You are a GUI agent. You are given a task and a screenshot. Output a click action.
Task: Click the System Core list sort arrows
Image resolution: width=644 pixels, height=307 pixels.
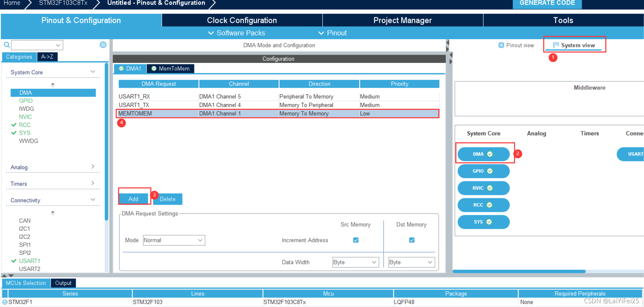53,85
